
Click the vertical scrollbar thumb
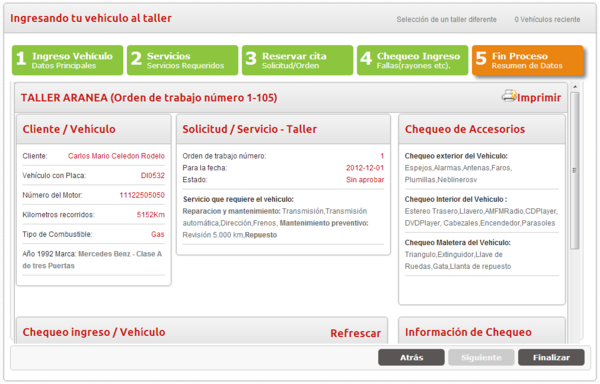[x=575, y=171]
